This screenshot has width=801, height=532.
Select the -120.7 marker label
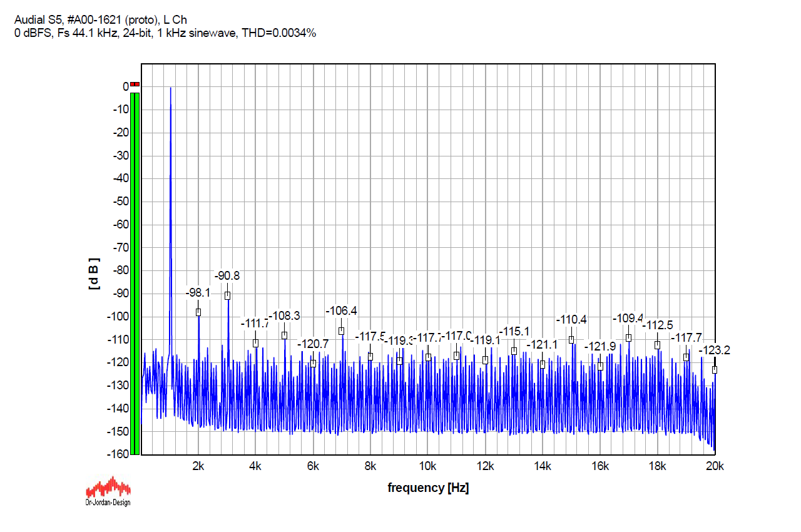pos(313,344)
